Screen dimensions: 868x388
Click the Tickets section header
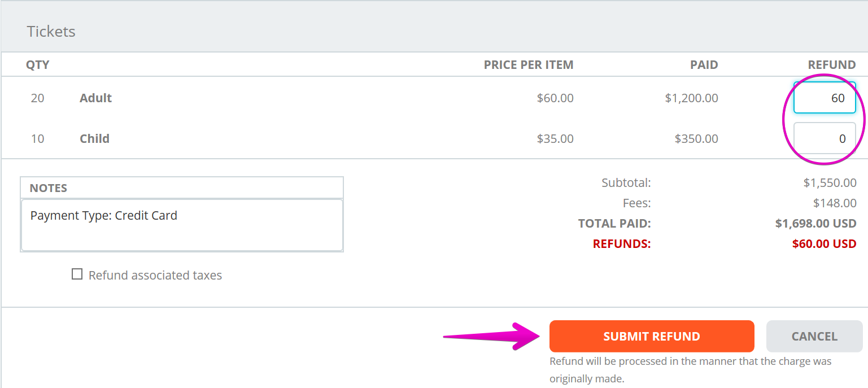coord(51,32)
